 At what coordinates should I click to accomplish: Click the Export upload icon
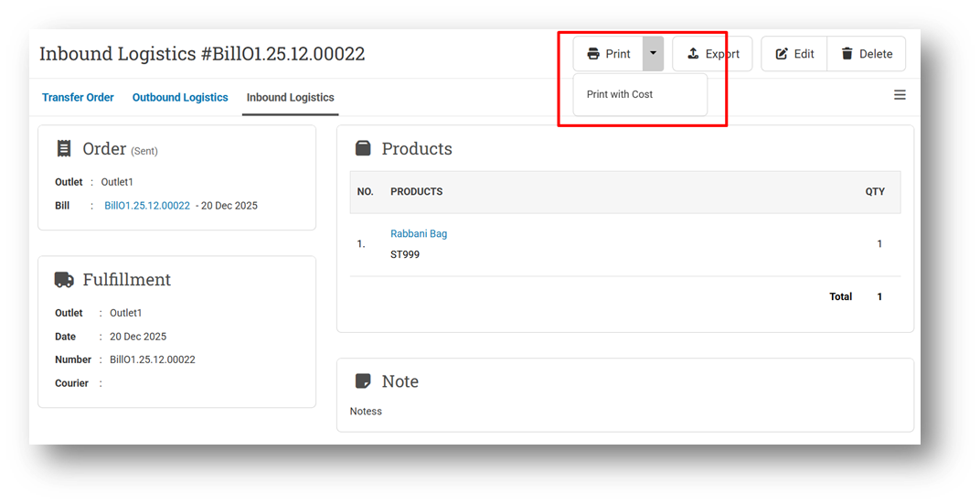(x=693, y=54)
